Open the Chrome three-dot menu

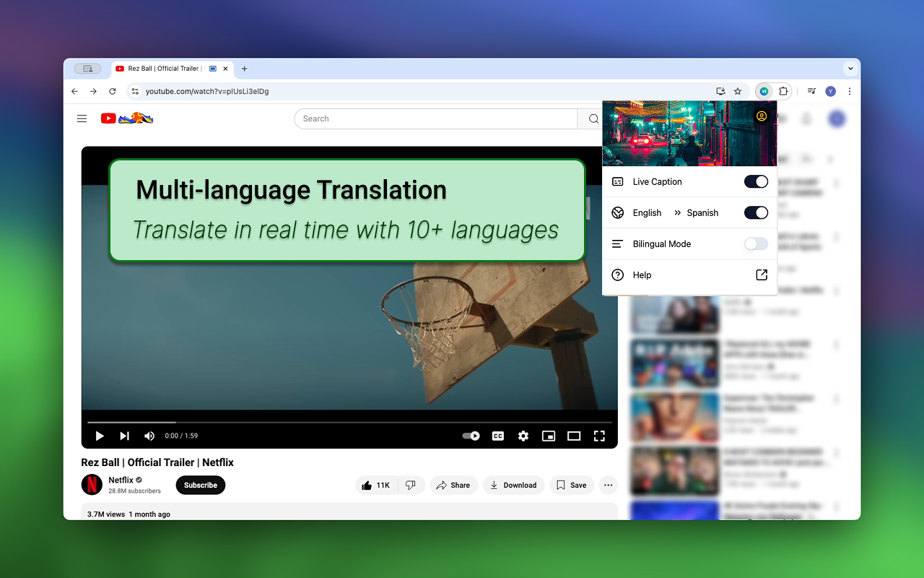(850, 91)
